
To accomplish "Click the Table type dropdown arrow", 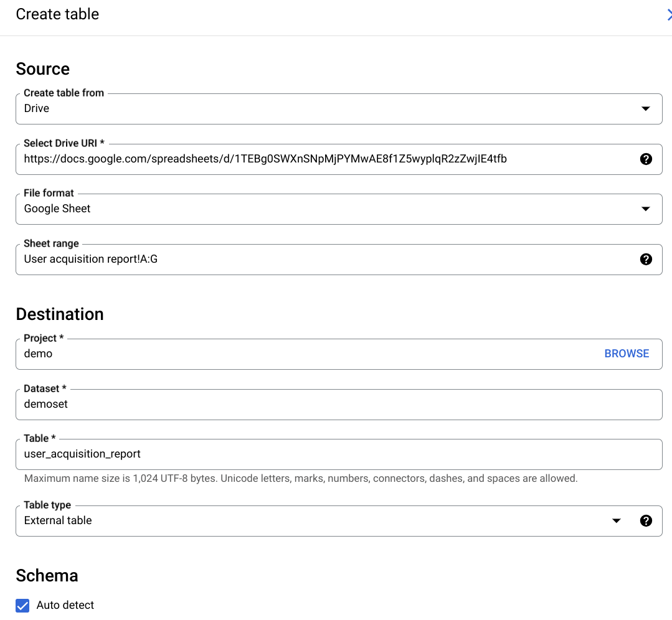I will click(x=617, y=520).
